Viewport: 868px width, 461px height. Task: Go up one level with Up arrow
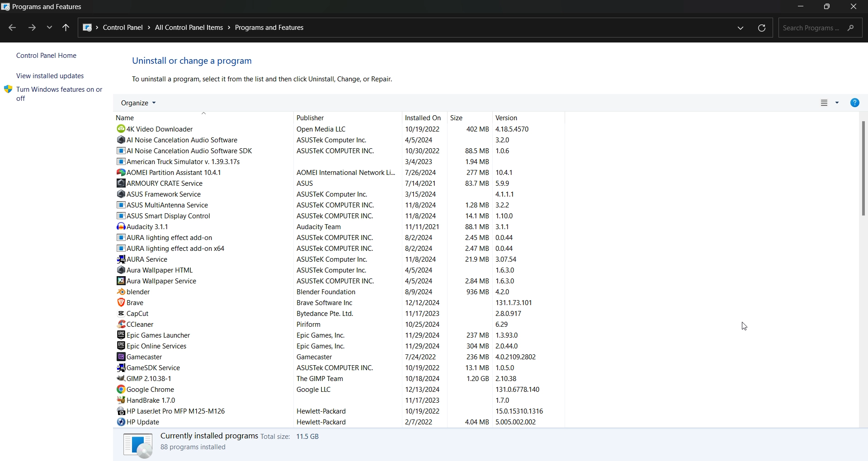click(66, 28)
